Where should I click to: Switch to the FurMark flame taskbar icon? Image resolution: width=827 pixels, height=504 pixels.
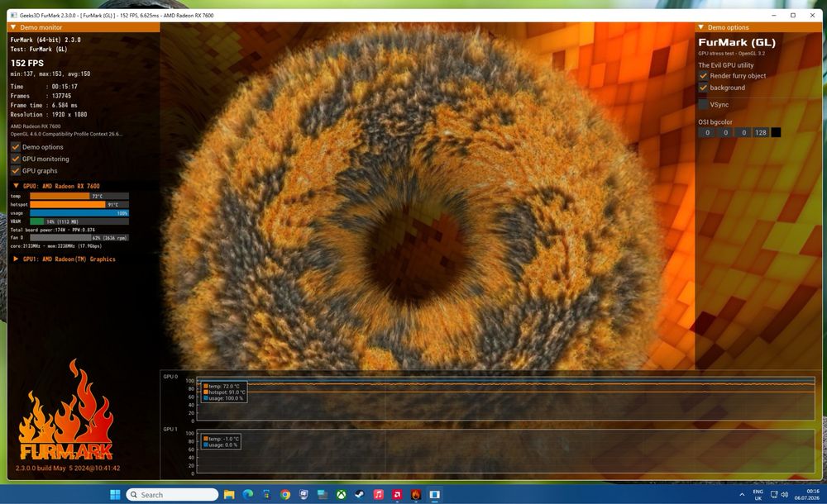point(416,495)
